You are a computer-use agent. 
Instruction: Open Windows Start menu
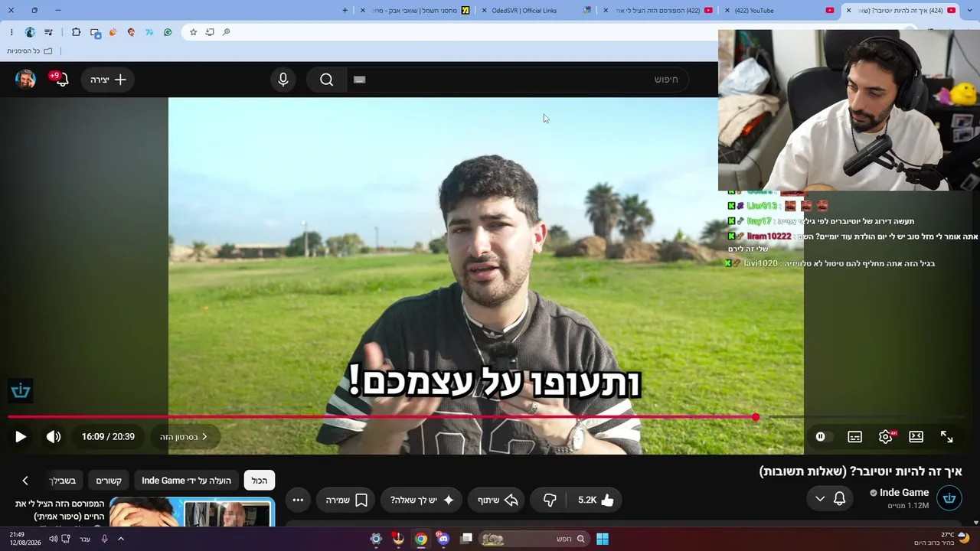[x=603, y=539]
